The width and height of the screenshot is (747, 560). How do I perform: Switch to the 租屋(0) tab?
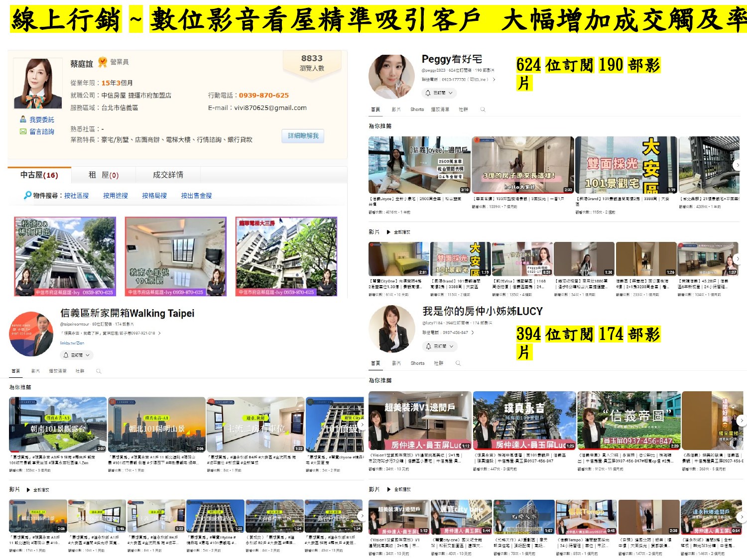tap(104, 175)
